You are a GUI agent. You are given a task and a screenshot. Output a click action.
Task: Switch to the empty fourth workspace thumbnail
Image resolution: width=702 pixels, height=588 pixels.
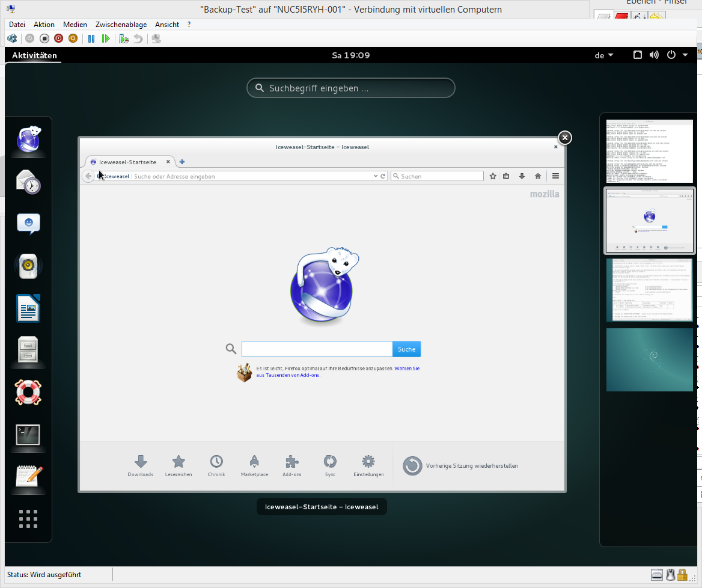tap(649, 360)
